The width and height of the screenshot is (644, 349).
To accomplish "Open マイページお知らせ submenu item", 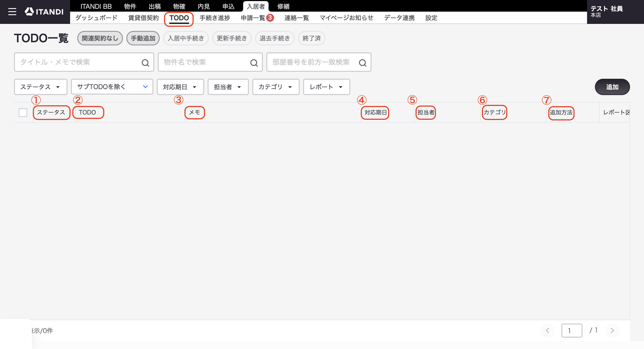I will 347,18.
